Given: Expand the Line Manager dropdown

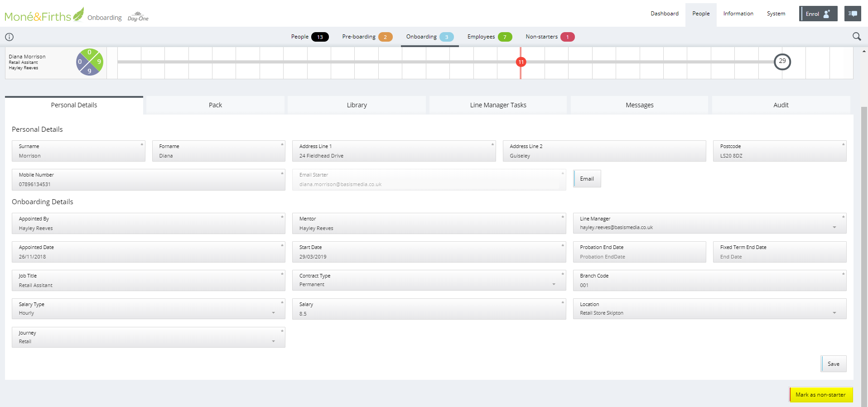Looking at the screenshot, I should pos(834,227).
